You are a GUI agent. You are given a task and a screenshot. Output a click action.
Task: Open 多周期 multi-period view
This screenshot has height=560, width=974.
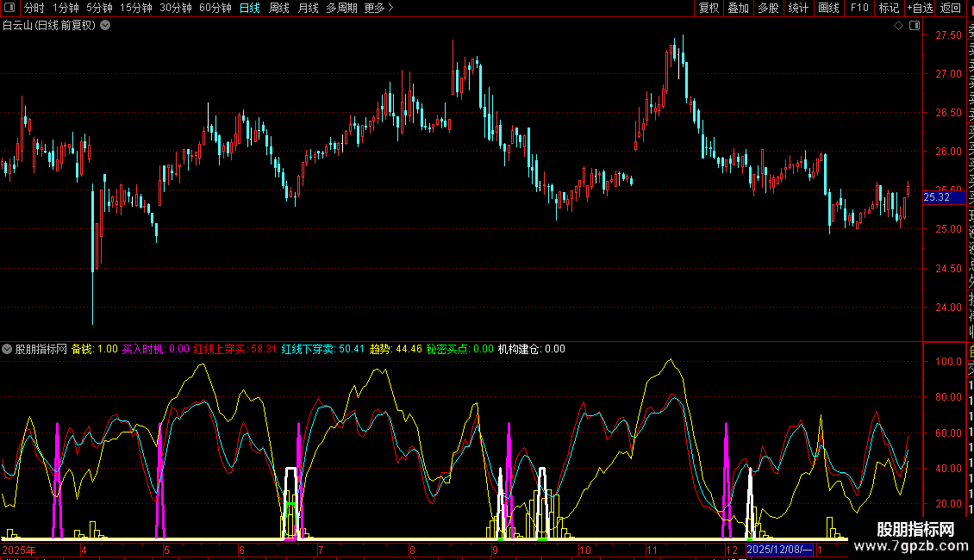click(341, 8)
